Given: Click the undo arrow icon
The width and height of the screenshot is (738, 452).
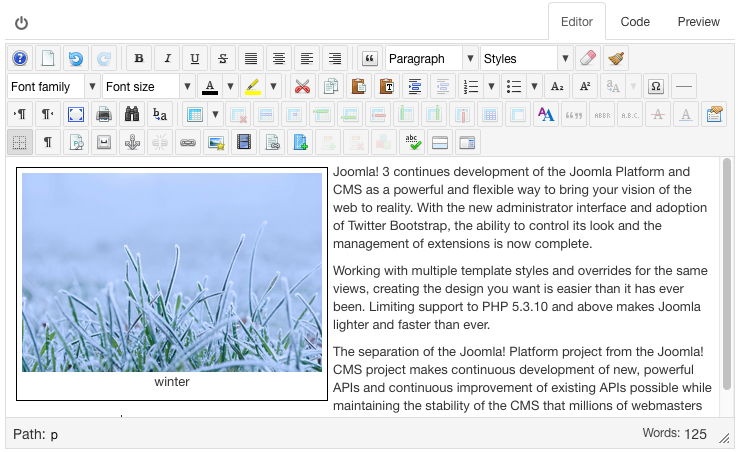Looking at the screenshot, I should point(76,59).
